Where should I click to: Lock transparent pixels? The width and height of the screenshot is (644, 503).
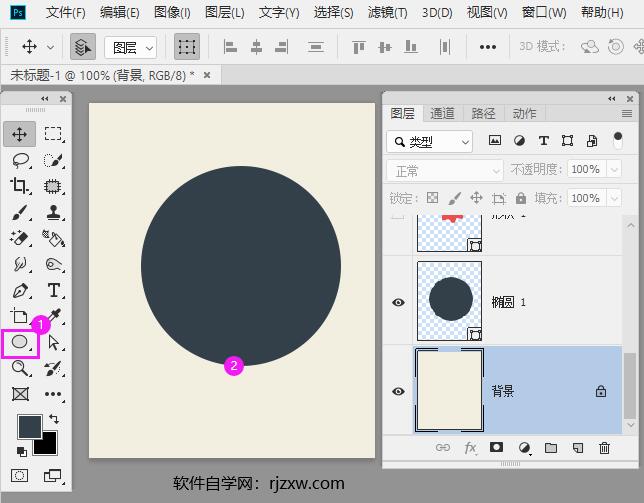point(432,198)
